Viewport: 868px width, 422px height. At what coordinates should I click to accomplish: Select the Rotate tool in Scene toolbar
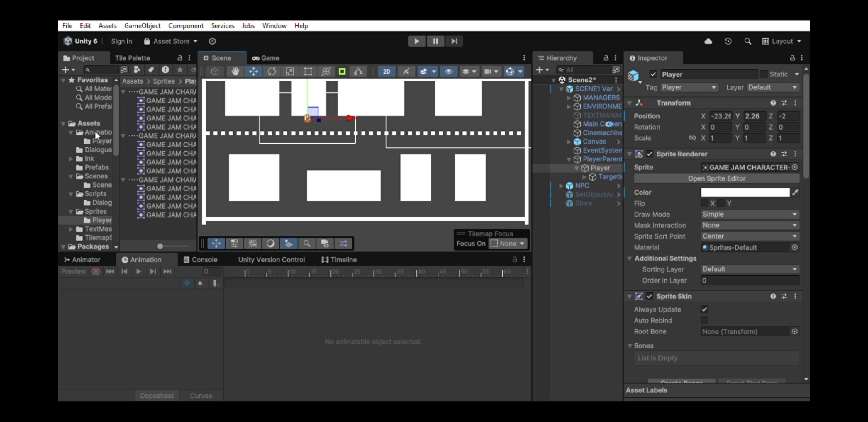pos(272,72)
